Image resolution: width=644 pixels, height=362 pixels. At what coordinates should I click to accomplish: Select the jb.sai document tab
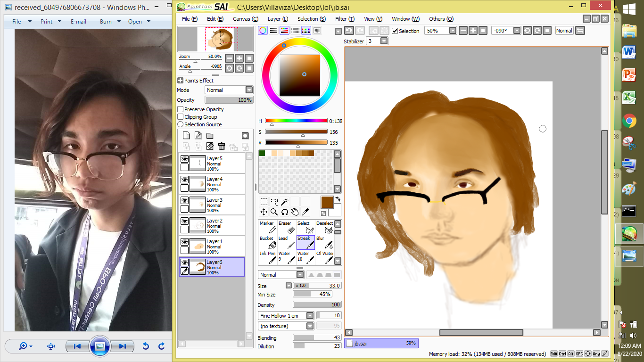(x=381, y=343)
